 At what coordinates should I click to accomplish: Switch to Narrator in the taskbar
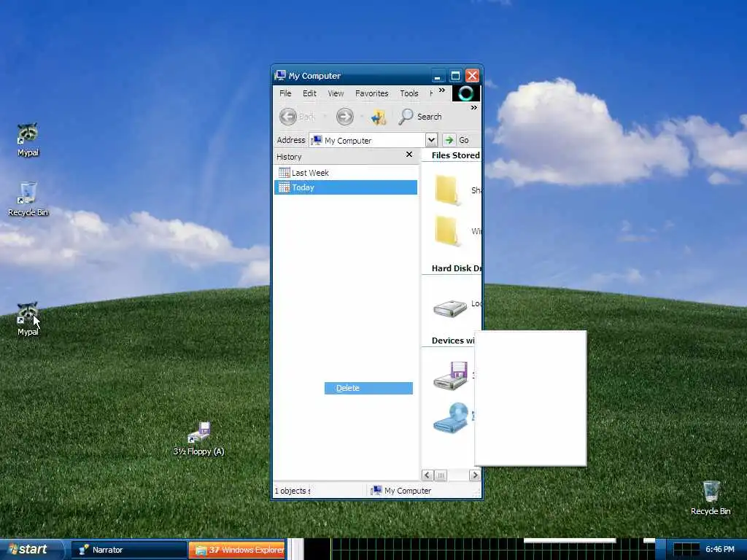point(128,550)
